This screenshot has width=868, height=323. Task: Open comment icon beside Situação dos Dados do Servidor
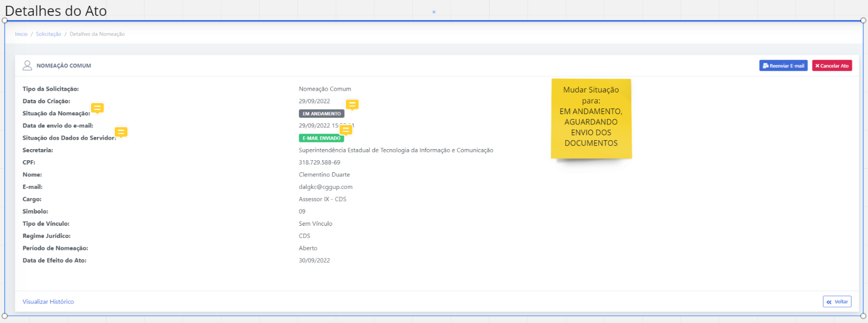121,132
